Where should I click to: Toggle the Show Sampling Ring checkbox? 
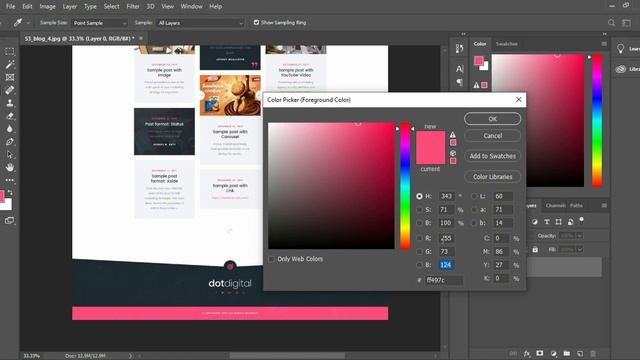(256, 22)
